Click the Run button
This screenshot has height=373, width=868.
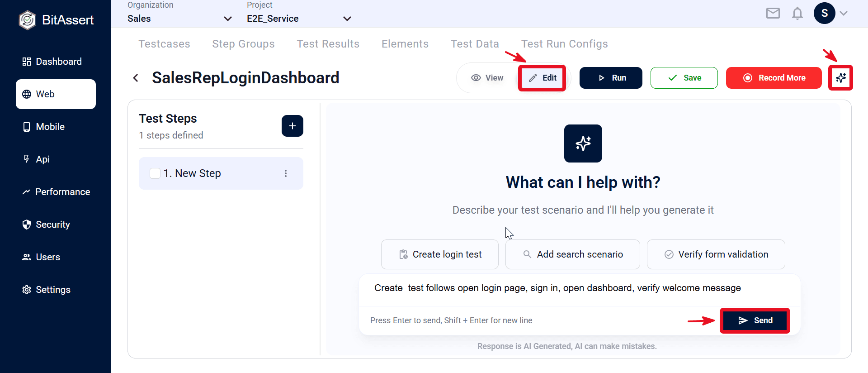coord(611,78)
